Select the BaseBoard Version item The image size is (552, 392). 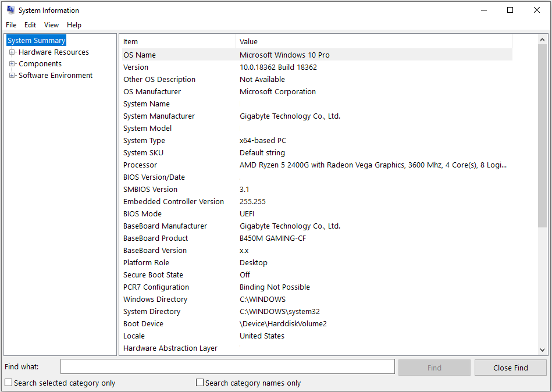click(x=155, y=251)
